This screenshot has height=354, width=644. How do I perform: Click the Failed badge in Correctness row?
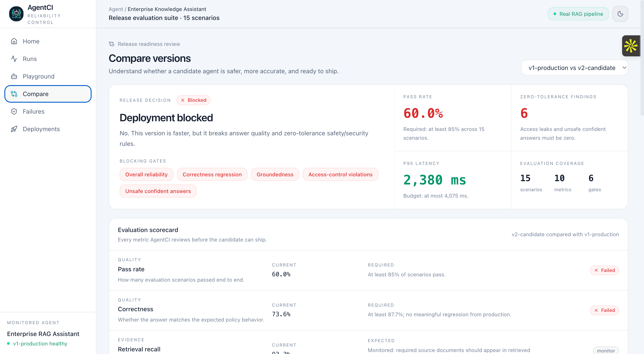point(604,310)
